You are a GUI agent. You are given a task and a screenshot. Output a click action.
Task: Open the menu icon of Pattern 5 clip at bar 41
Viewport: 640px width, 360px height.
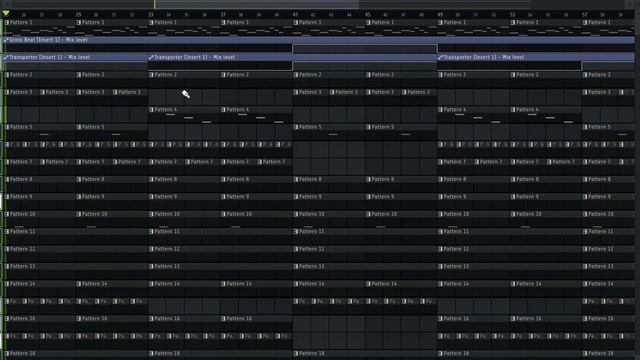[296, 127]
